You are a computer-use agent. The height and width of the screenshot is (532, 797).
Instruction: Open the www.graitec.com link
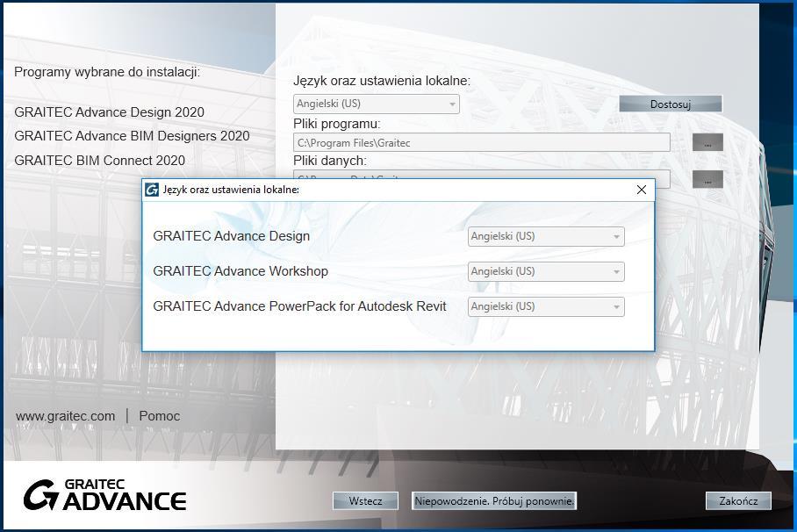(65, 416)
